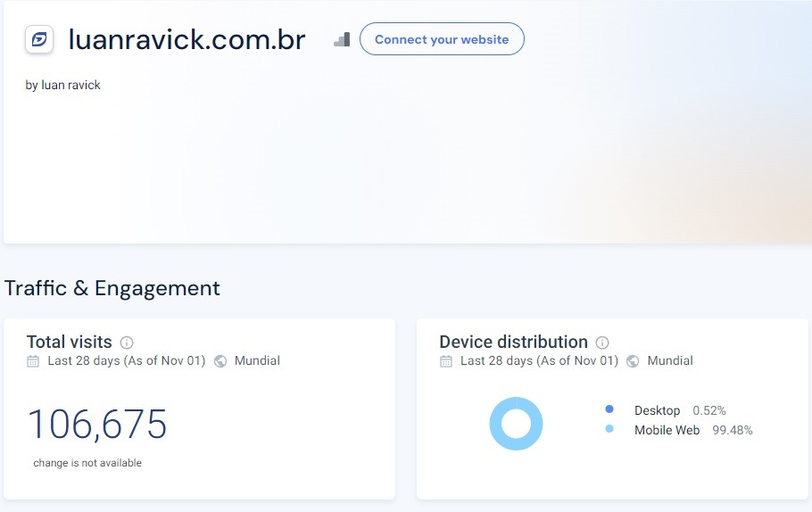Click the luanravick.com.br site logo icon
Viewport: 812px width, 512px height.
tap(40, 39)
